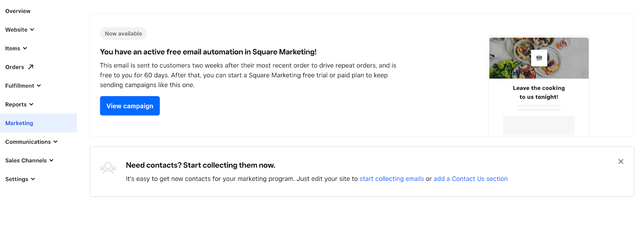Image resolution: width=644 pixels, height=238 pixels.
Task: Click the Communications label in sidebar
Action: [x=28, y=142]
